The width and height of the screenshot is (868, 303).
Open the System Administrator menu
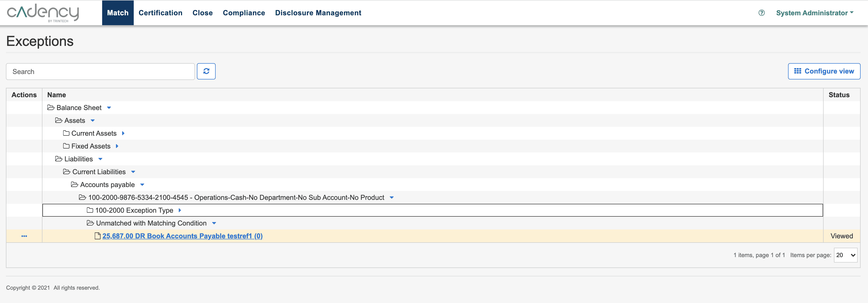[815, 13]
